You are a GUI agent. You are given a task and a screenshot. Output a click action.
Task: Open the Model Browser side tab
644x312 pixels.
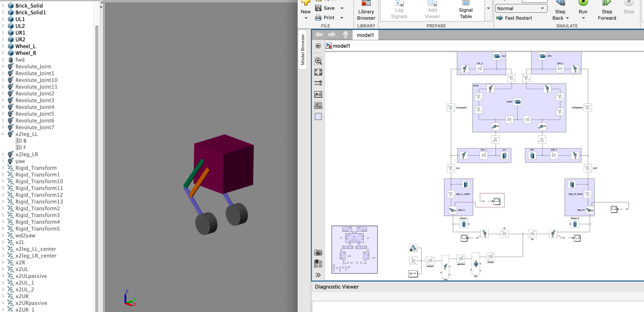tap(303, 49)
